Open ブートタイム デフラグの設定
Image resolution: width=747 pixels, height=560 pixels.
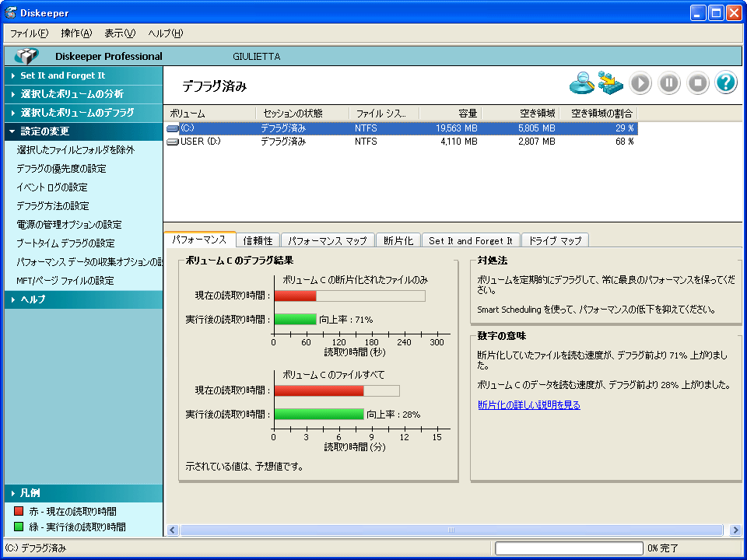[x=65, y=243]
